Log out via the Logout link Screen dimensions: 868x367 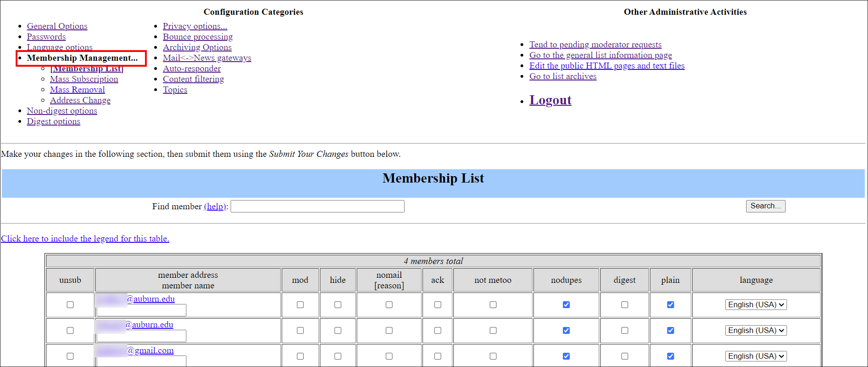[550, 100]
